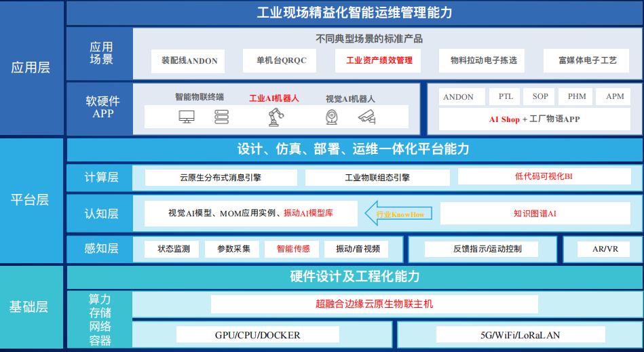Click the 单机台QRQC box
Screen dimensions: 644x352
(x=281, y=60)
